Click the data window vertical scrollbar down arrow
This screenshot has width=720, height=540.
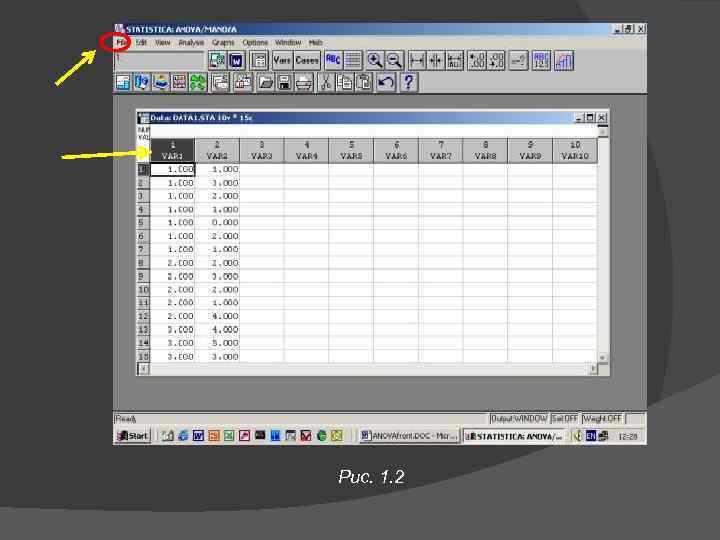pos(603,358)
